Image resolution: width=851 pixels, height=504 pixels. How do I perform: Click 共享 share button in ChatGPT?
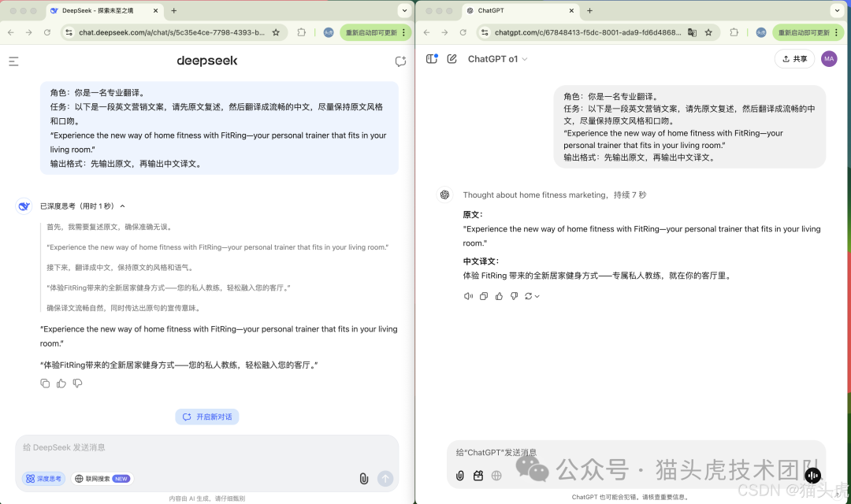[794, 58]
